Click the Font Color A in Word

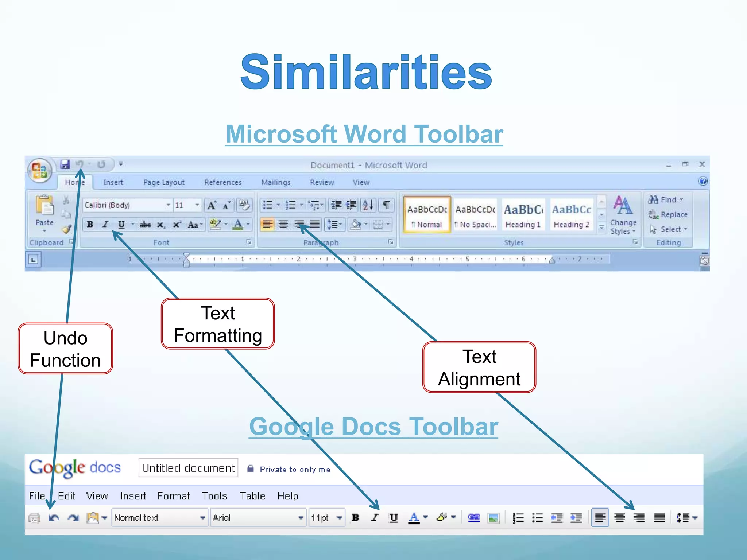tap(238, 224)
